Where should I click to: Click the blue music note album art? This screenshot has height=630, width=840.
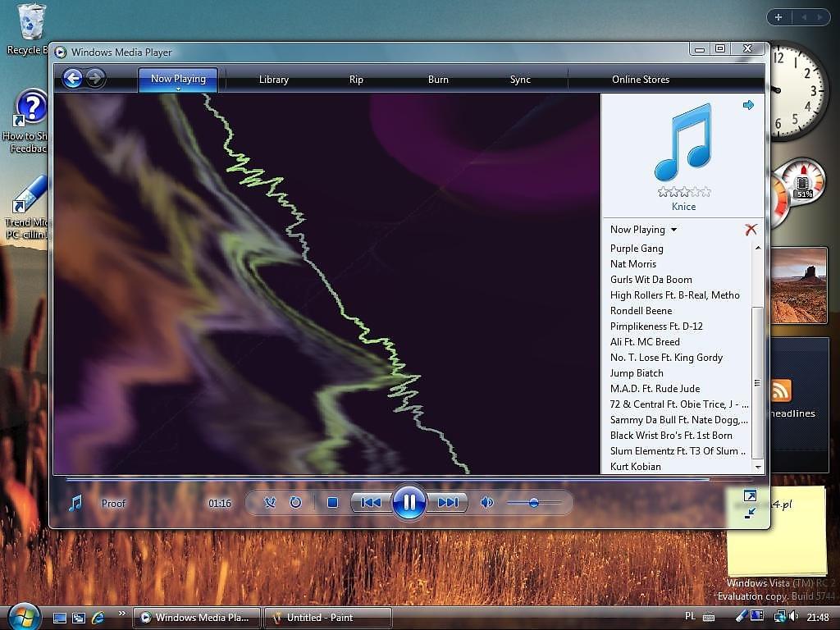tap(683, 141)
